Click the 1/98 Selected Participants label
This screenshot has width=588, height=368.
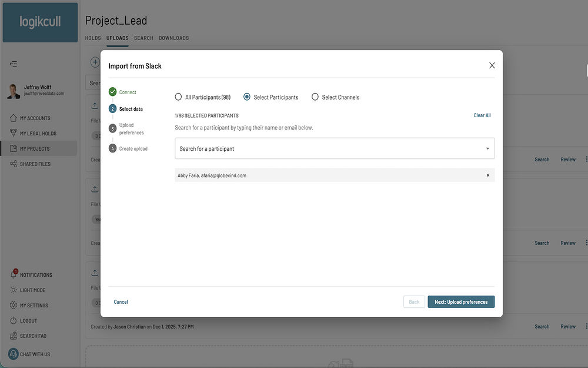point(206,115)
